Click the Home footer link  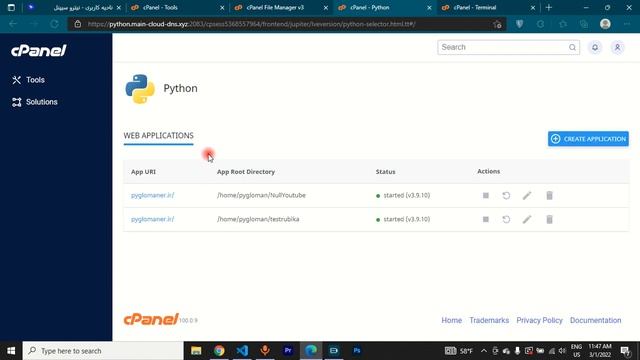(x=451, y=320)
